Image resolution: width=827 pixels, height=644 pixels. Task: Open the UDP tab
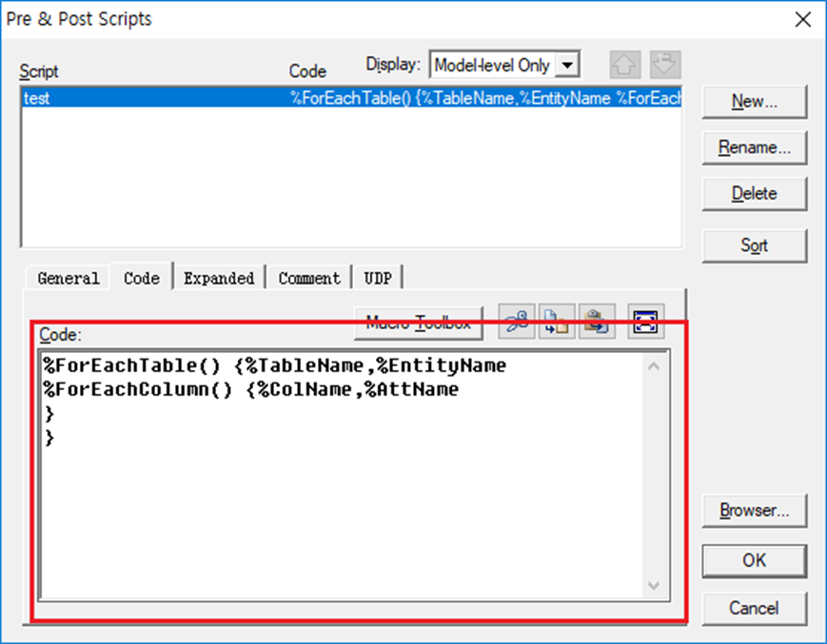click(378, 278)
